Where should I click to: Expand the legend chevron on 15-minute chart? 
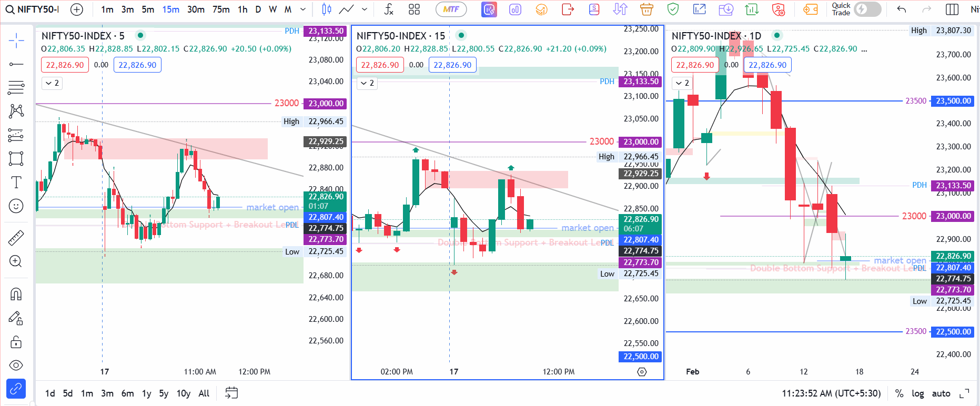(x=367, y=83)
